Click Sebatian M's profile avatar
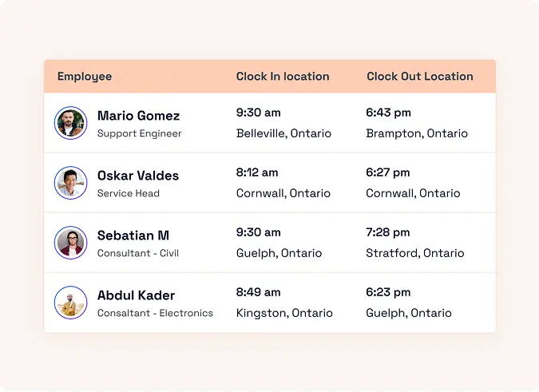Image resolution: width=539 pixels, height=392 pixels. click(x=70, y=243)
